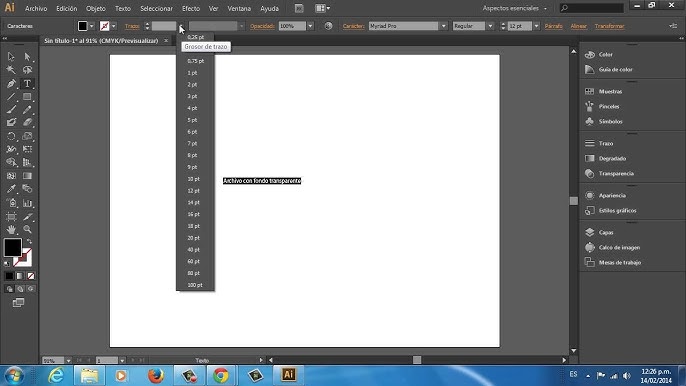
Task: Select the Magic Wand tool
Action: (x=11, y=70)
